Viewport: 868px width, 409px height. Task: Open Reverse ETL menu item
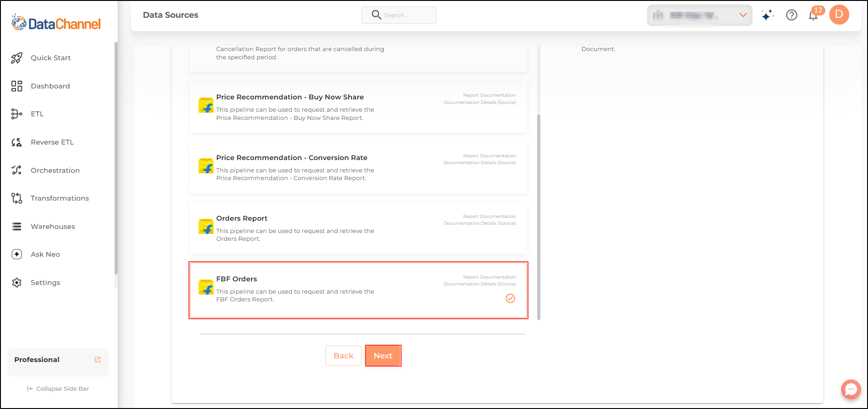point(52,142)
